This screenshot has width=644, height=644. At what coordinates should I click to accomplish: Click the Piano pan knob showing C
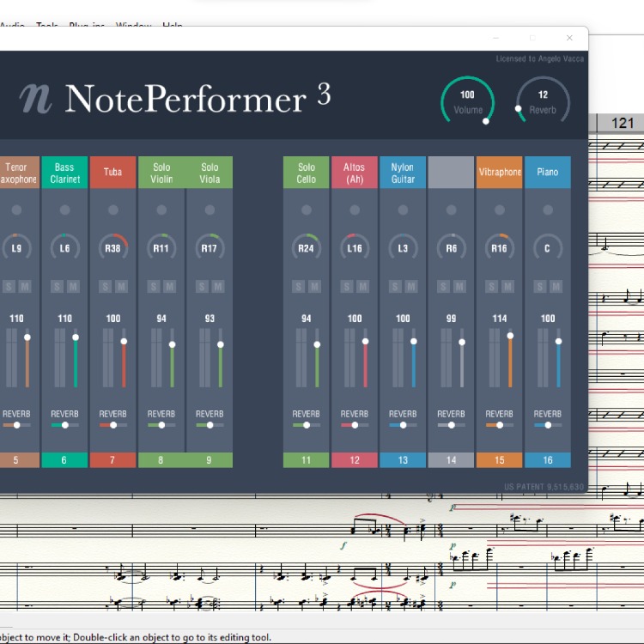(x=548, y=248)
